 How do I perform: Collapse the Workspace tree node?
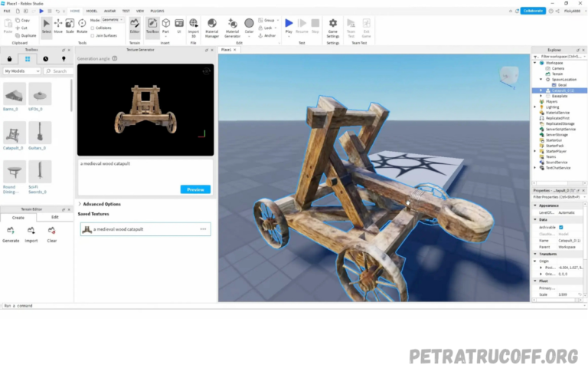coord(535,63)
